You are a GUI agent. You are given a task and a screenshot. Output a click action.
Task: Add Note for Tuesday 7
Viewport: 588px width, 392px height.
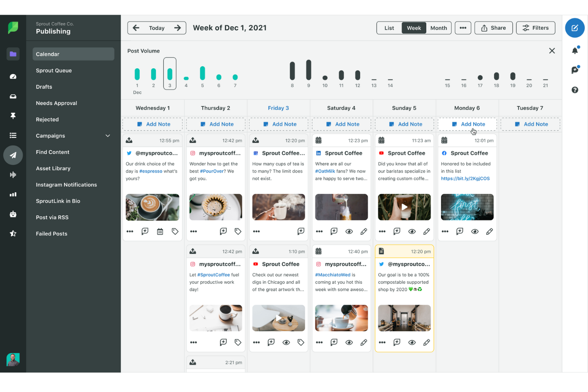click(x=530, y=124)
